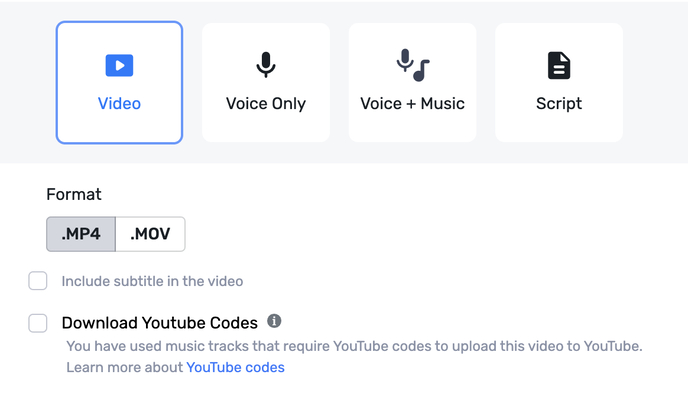This screenshot has height=414, width=688.
Task: Click the music tracks description text
Action: (x=354, y=346)
